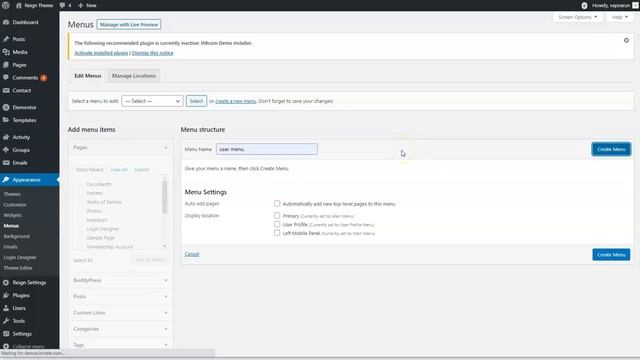Open Widgets under Appearance
Screen dimensions: 640x360
point(13,215)
